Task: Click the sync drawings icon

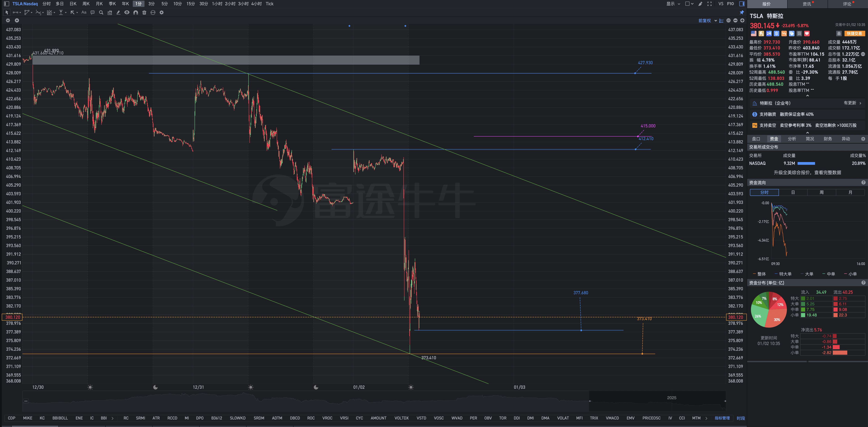Action: click(153, 12)
